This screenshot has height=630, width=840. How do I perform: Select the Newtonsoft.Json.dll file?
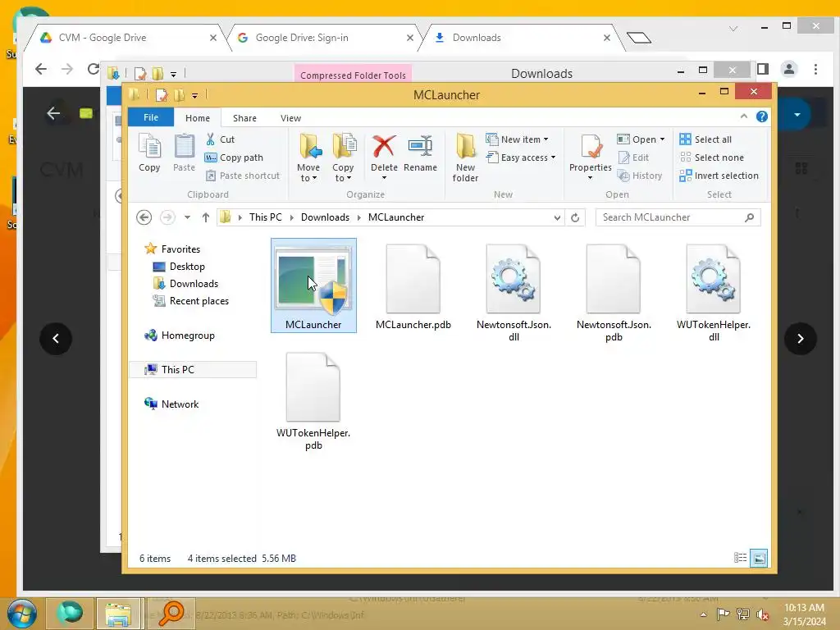[514, 293]
